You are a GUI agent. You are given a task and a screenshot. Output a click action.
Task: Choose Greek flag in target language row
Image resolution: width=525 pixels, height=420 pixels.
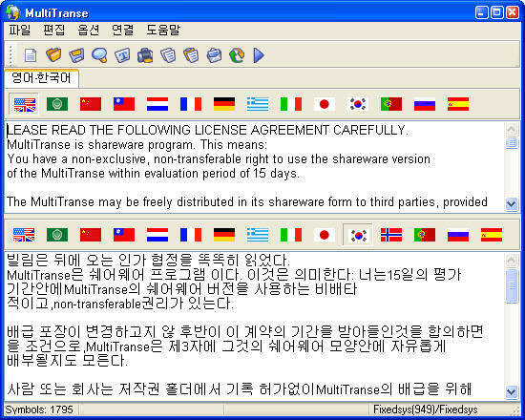(x=258, y=235)
